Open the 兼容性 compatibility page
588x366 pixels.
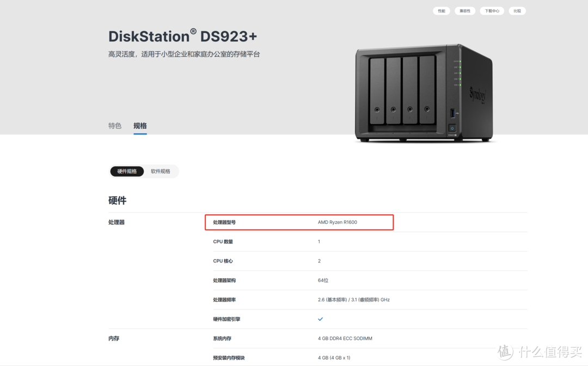point(464,10)
